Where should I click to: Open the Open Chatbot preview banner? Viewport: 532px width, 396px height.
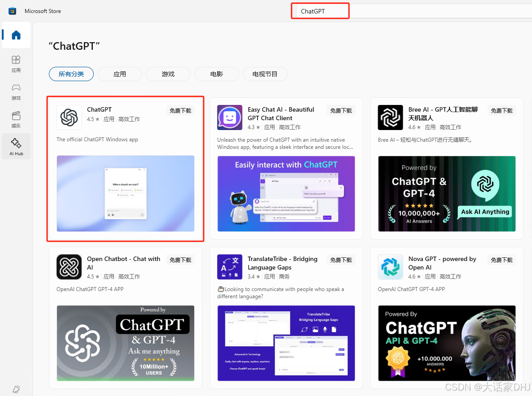coord(126,343)
